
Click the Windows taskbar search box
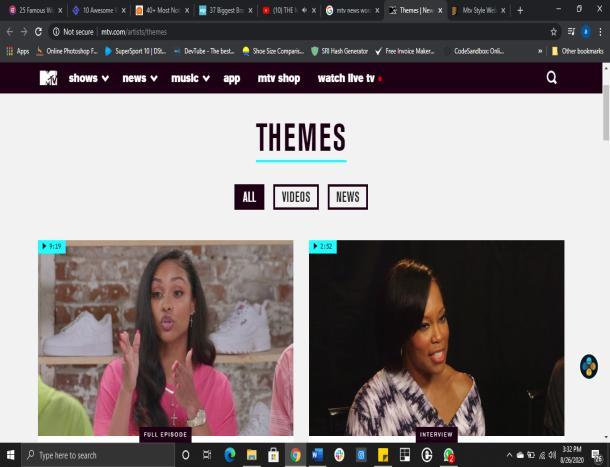tap(97, 455)
